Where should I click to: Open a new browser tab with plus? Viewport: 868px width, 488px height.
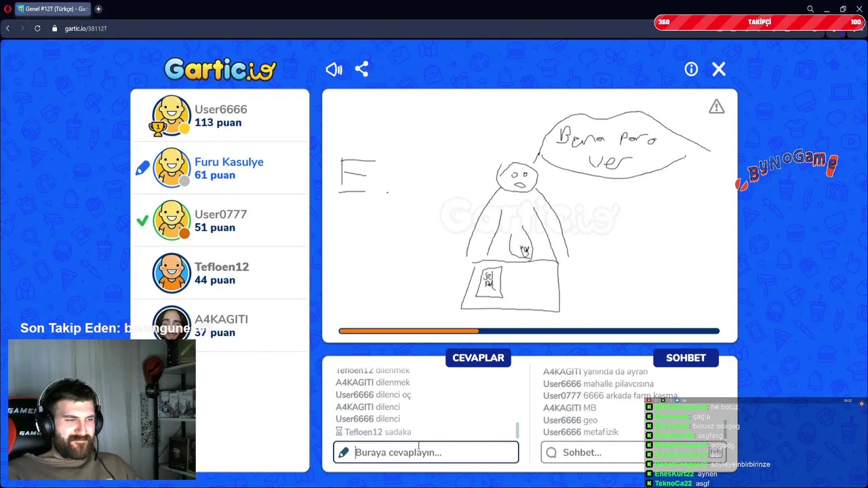[x=98, y=9]
